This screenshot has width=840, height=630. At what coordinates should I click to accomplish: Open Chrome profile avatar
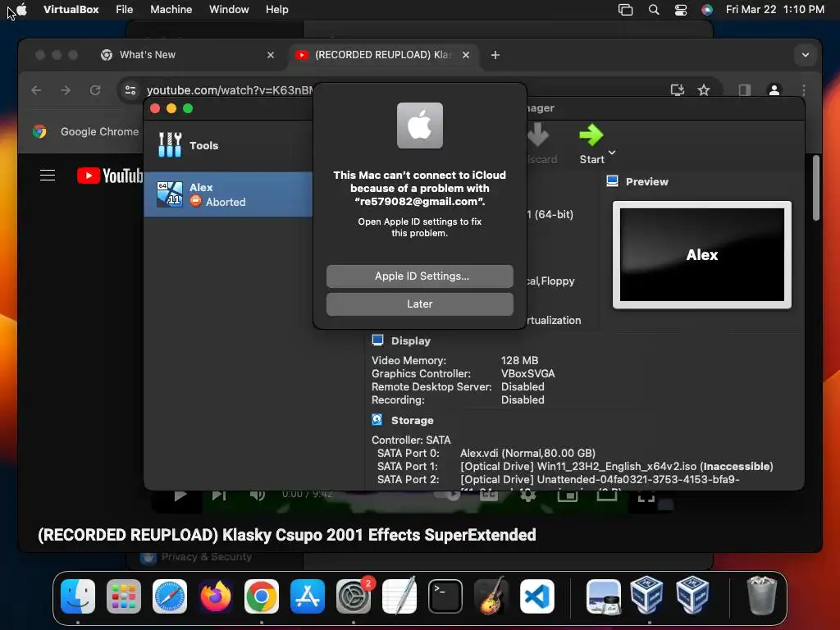(x=774, y=90)
